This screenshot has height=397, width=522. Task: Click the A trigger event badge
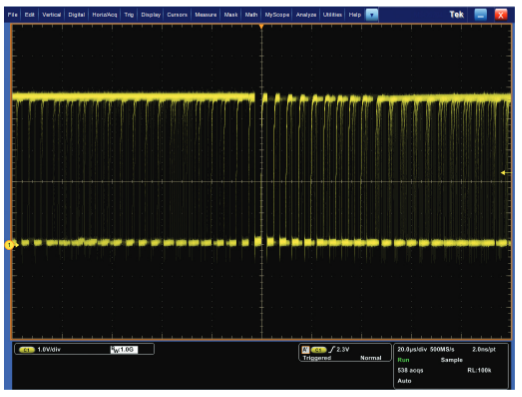[305, 350]
